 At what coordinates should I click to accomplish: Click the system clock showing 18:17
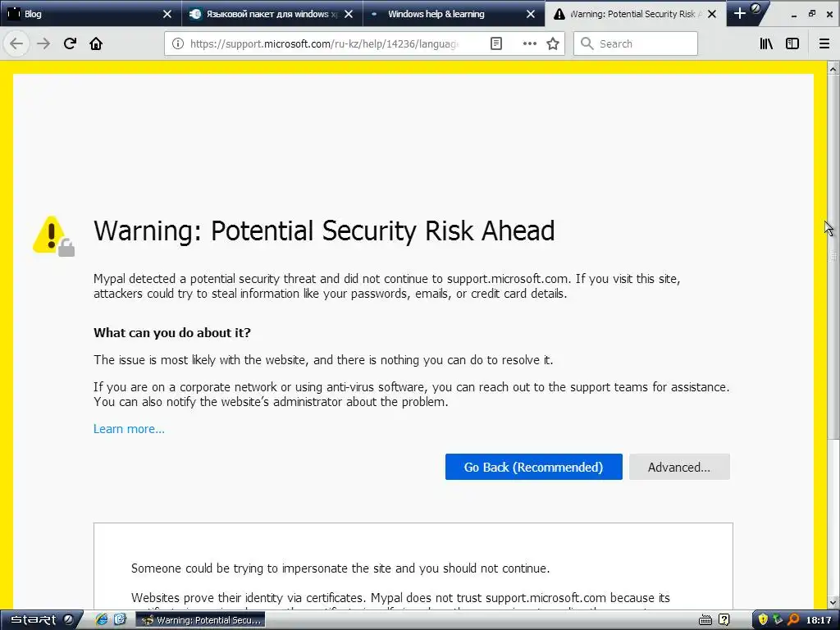[x=819, y=620]
